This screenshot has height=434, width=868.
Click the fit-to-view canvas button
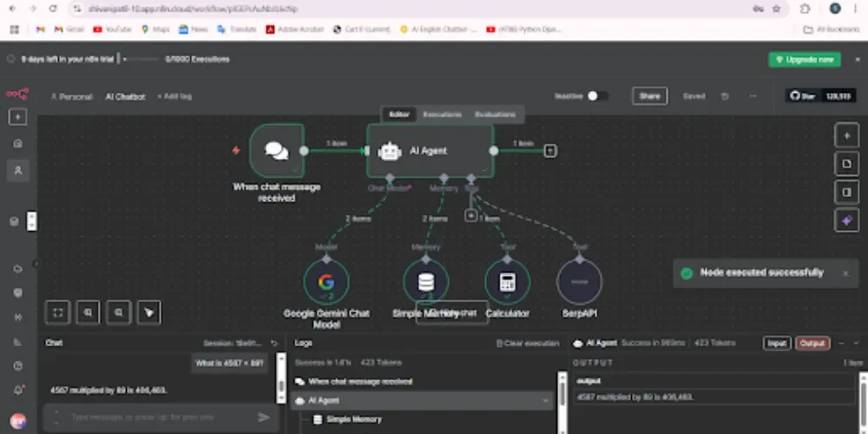click(57, 312)
